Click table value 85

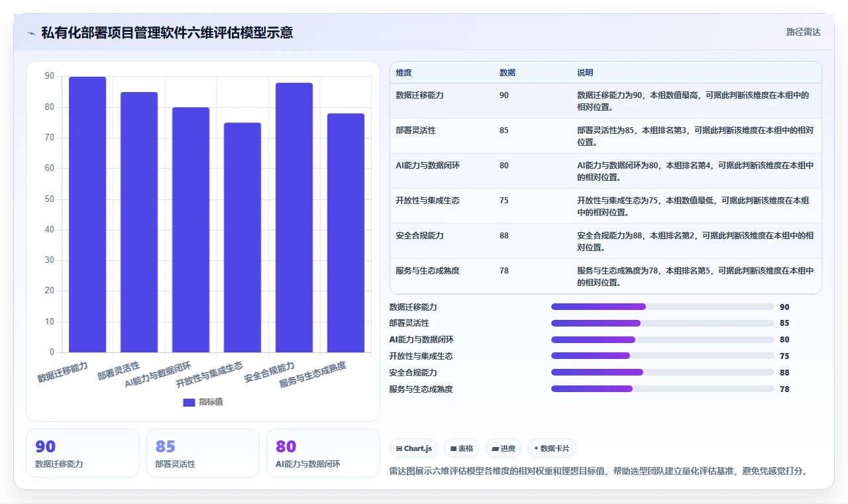coord(504,130)
